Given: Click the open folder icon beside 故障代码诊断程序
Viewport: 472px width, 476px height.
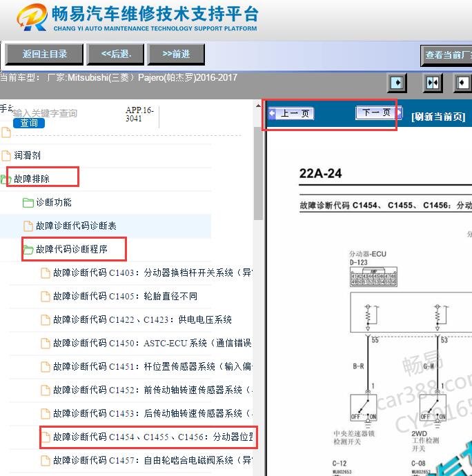Looking at the screenshot, I should click(28, 250).
